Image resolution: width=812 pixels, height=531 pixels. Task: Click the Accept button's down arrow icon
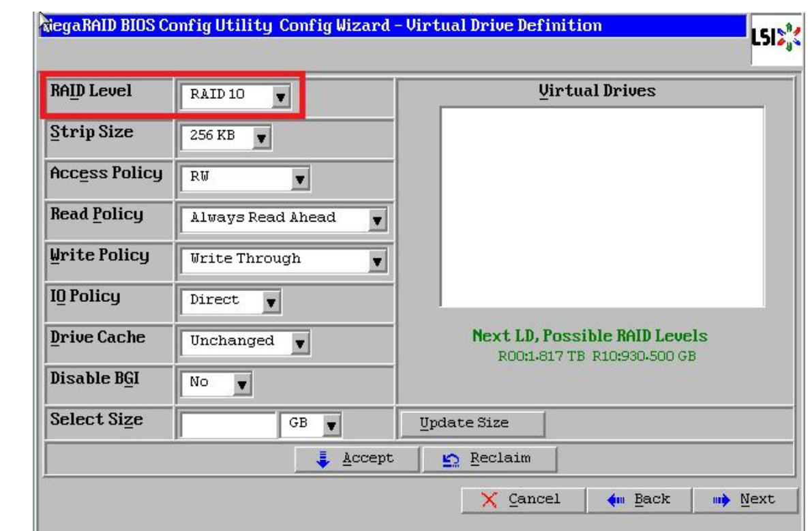tap(323, 456)
